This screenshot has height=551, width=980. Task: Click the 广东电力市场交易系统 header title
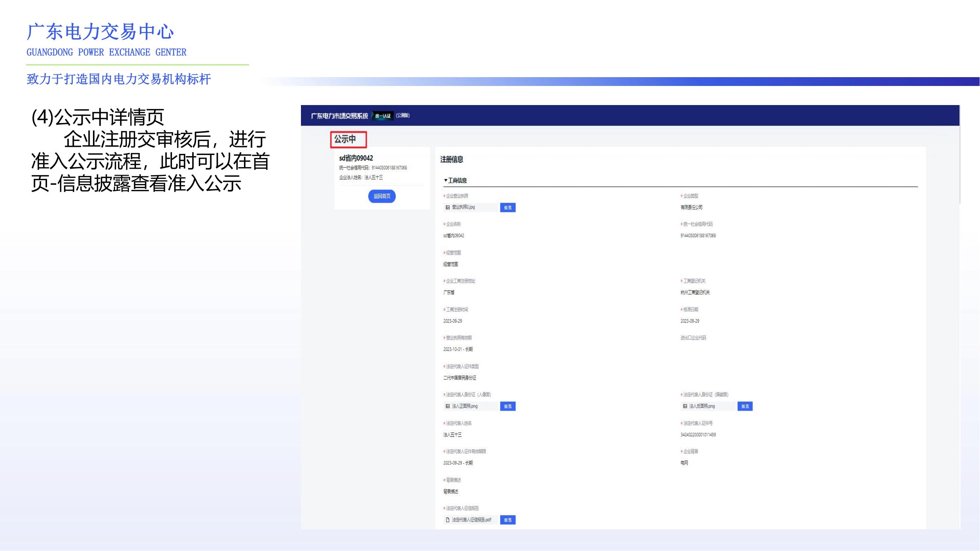(x=340, y=116)
